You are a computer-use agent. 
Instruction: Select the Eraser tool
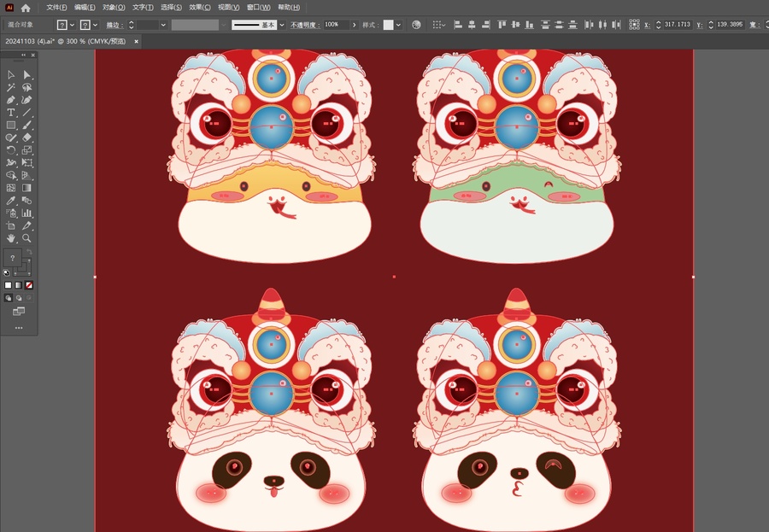click(27, 137)
